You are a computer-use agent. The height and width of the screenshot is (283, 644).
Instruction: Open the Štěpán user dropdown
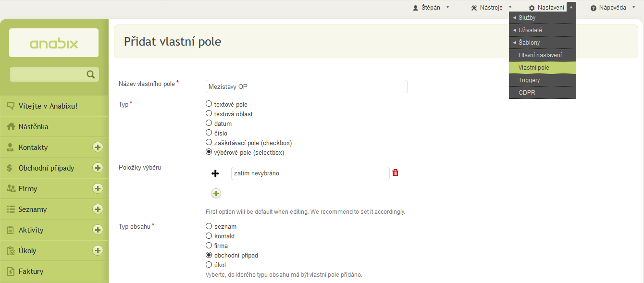(x=431, y=7)
